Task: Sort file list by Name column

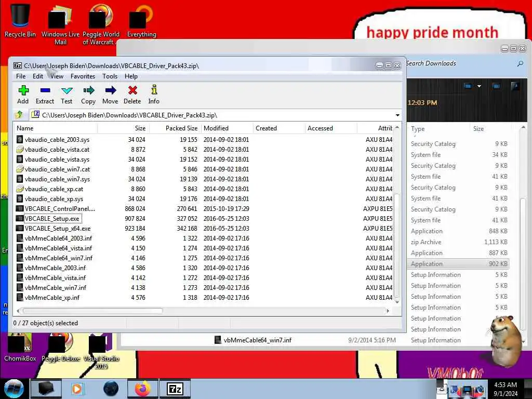Action: point(56,128)
